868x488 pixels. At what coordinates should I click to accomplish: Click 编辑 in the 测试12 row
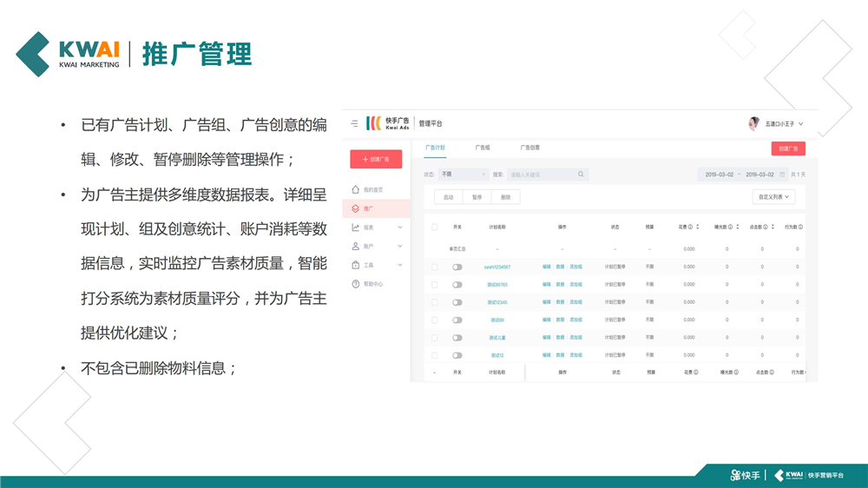[x=546, y=356]
